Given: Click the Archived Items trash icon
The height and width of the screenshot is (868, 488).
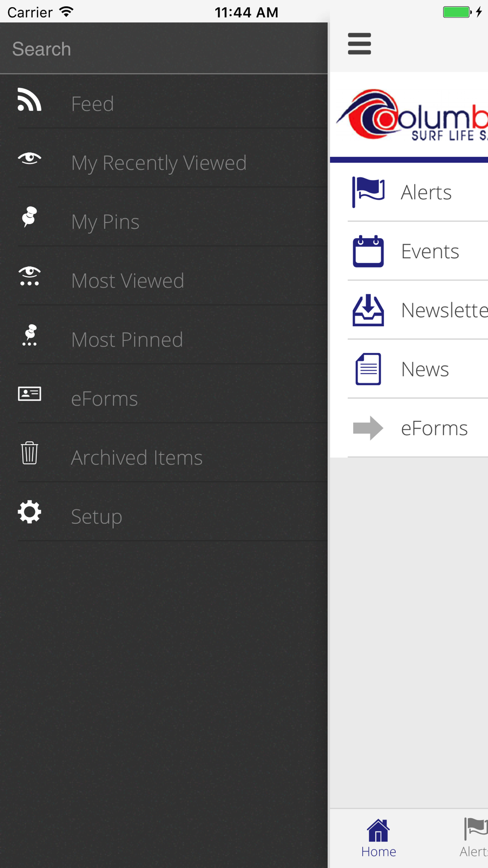Looking at the screenshot, I should pos(29,453).
